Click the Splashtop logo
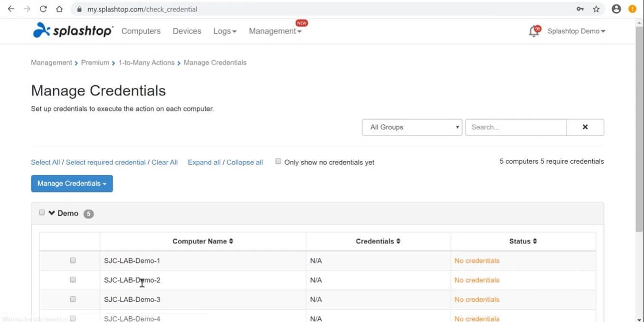This screenshot has width=644, height=322. [73, 30]
